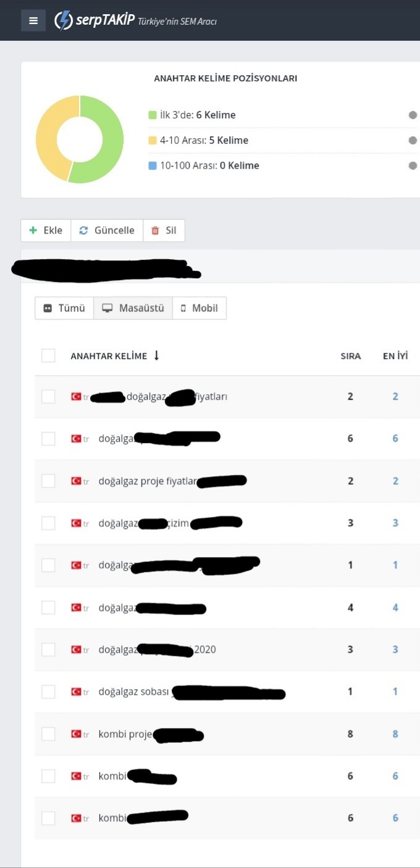Image resolution: width=420 pixels, height=868 pixels.
Task: Click gray dot beside 4-10 Arası legend
Action: 413,140
